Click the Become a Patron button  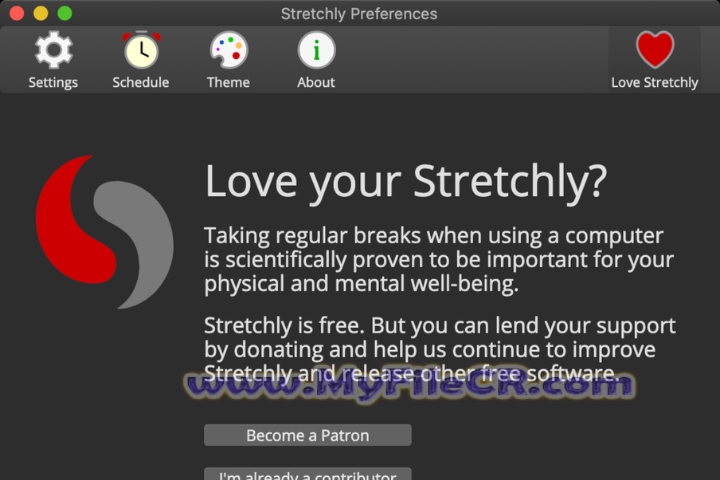click(308, 435)
